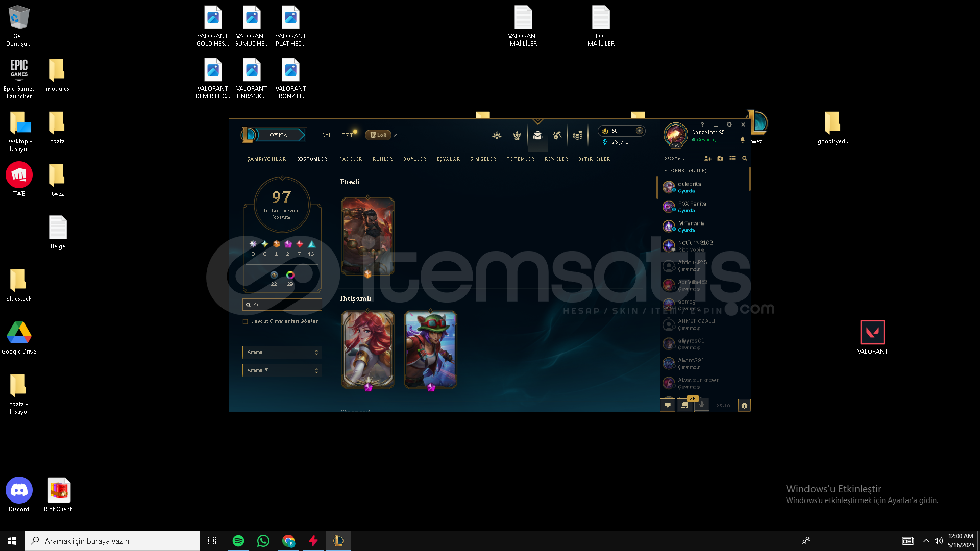Switch to BİTİRİCİLER tab

(x=594, y=159)
